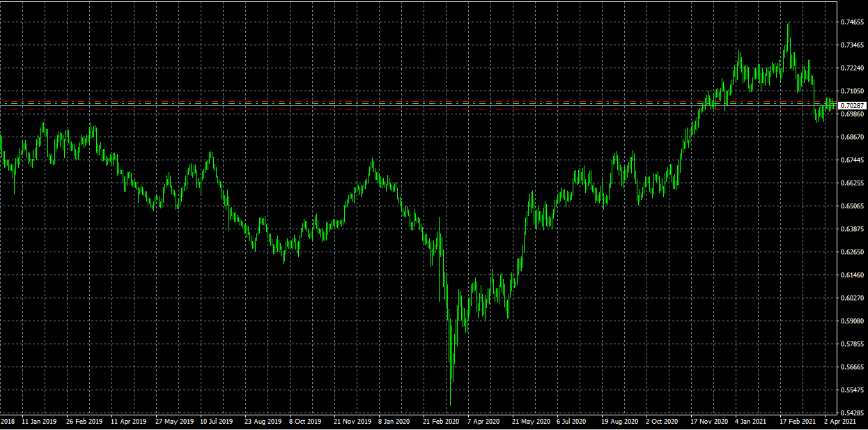868x430 pixels.
Task: Select the 26 Feb 2019 date label
Action: coord(84,422)
